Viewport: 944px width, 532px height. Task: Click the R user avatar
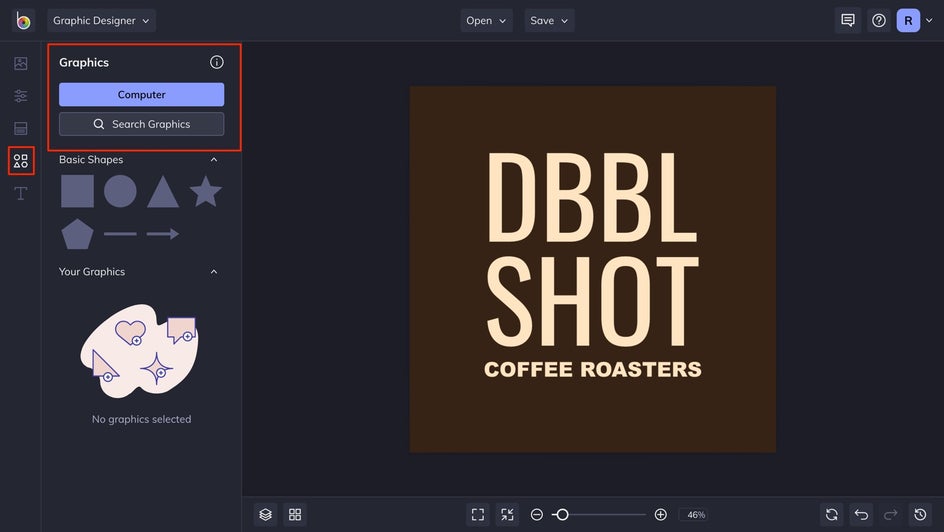908,20
